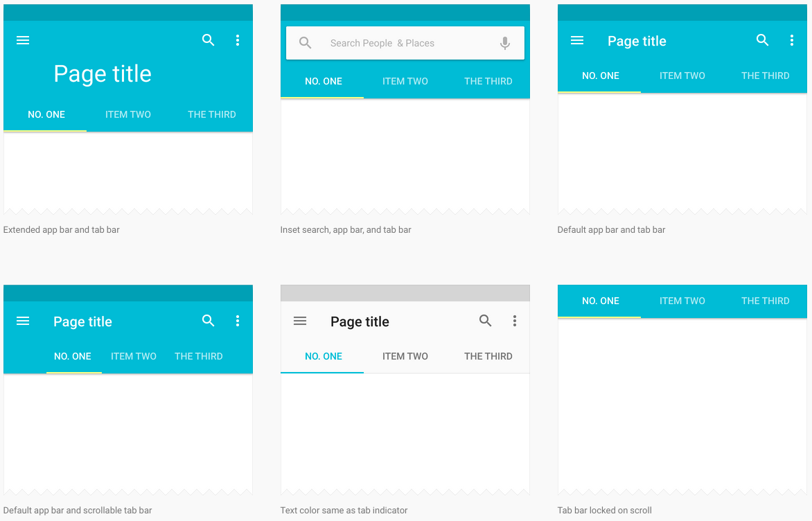The image size is (812, 521).
Task: Click Page title in scrollable tab bar example
Action: (x=82, y=321)
